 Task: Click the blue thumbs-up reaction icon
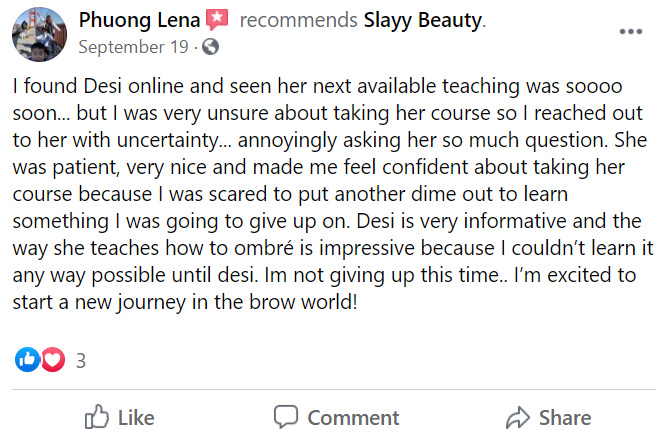[27, 360]
